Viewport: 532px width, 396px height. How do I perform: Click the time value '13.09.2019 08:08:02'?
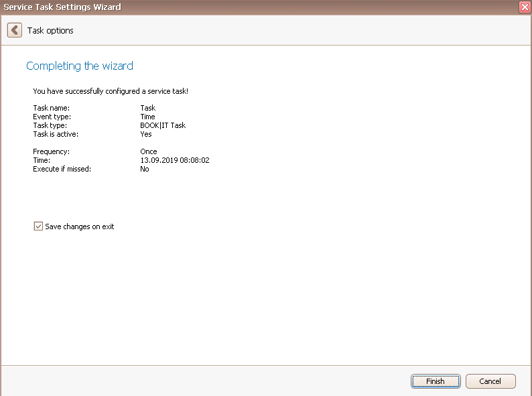pyautogui.click(x=175, y=160)
